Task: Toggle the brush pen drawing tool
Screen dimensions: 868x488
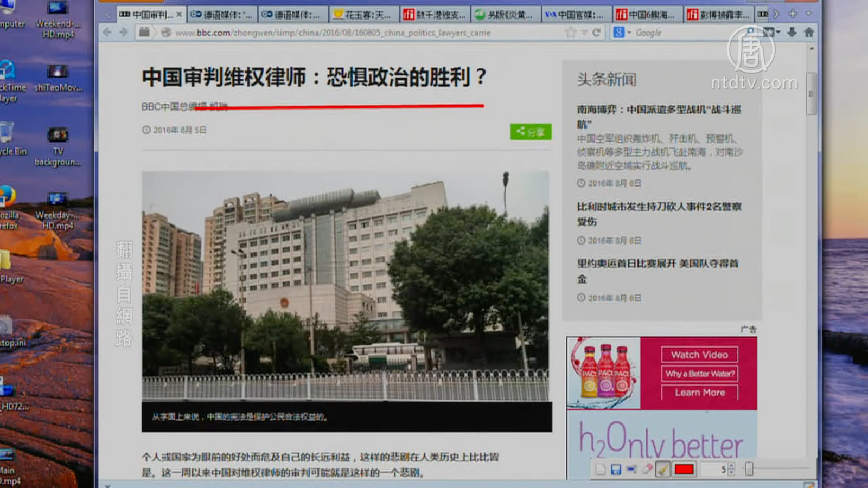Action: (662, 469)
